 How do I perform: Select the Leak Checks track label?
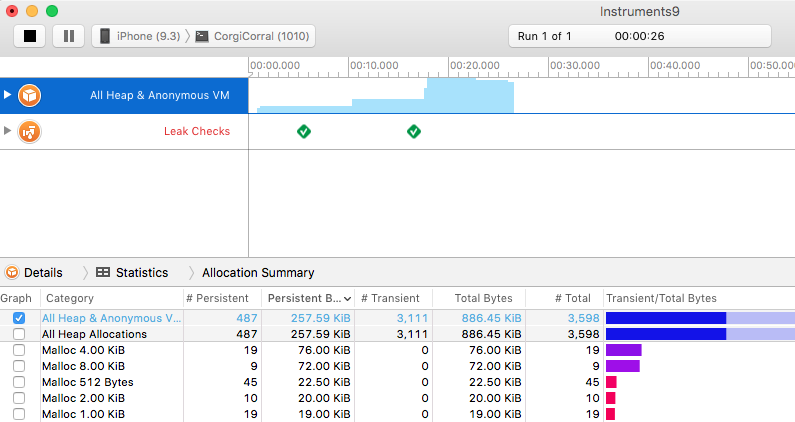(x=197, y=131)
